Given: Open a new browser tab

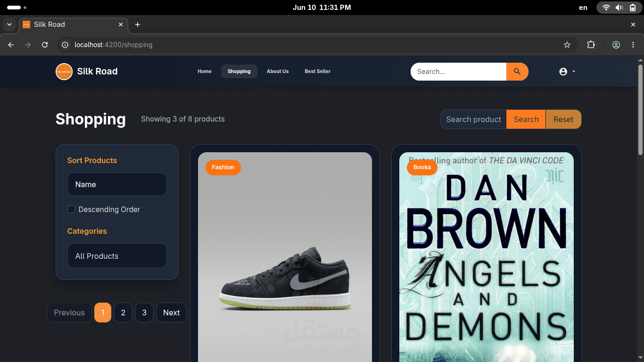Looking at the screenshot, I should pyautogui.click(x=138, y=25).
